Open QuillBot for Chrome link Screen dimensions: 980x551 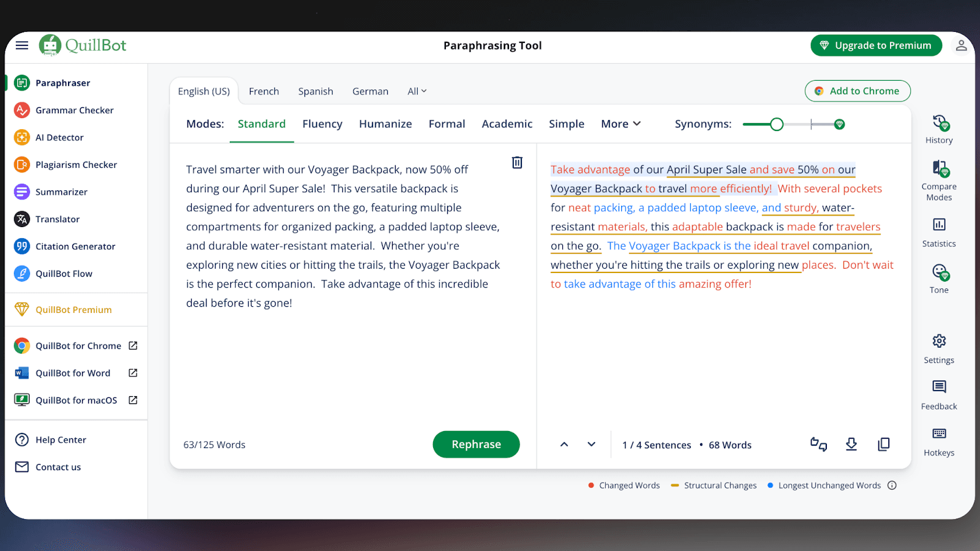click(76, 346)
